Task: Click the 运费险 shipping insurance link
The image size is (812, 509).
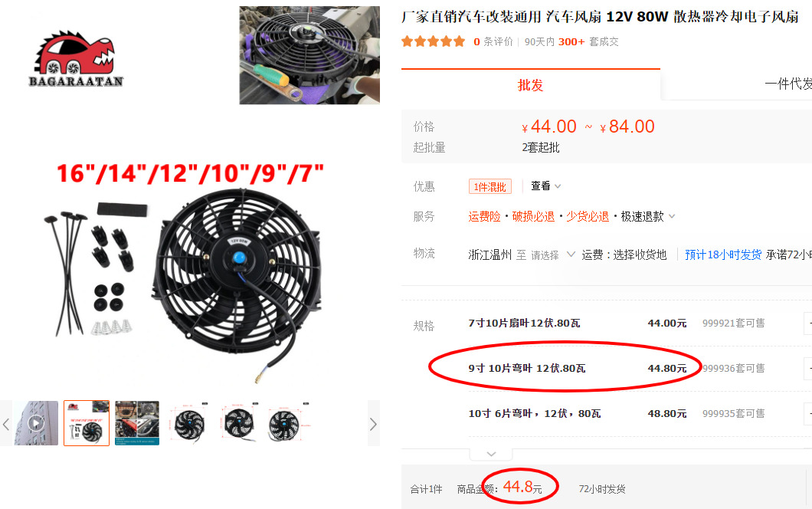Action: pos(484,217)
